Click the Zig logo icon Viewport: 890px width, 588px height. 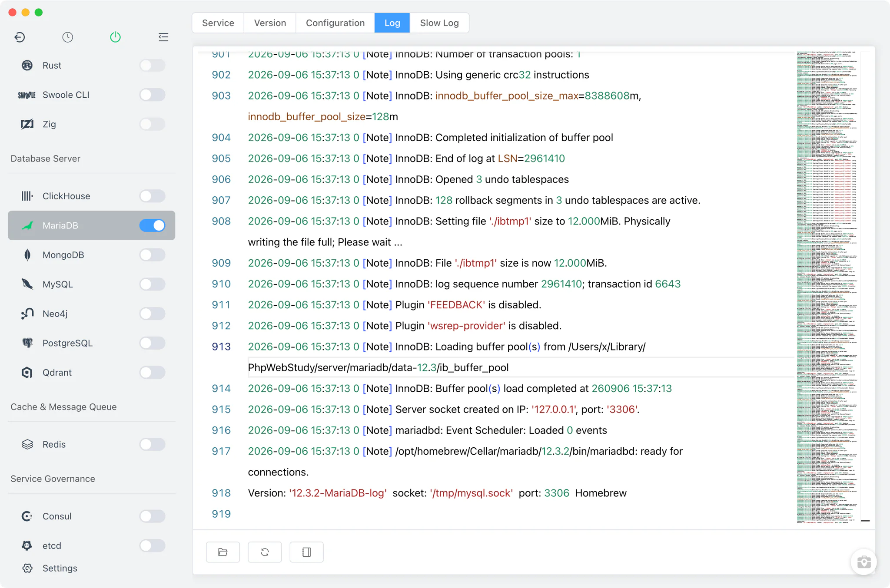click(x=27, y=124)
